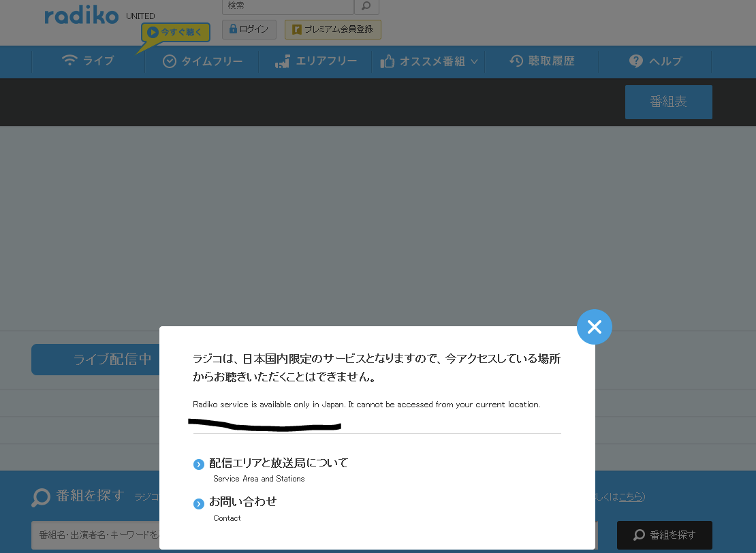Click the thumbs-up icon on オススメ番組

click(x=387, y=61)
